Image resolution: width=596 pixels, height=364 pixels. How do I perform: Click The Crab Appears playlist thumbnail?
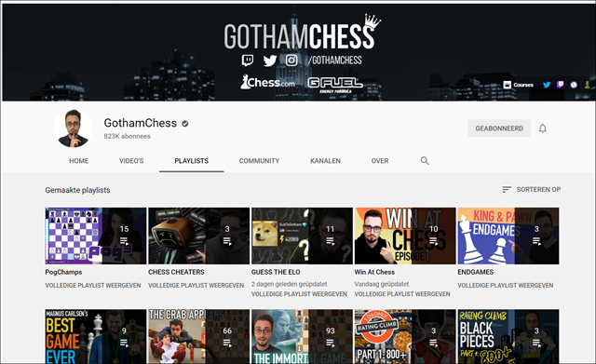point(198,336)
